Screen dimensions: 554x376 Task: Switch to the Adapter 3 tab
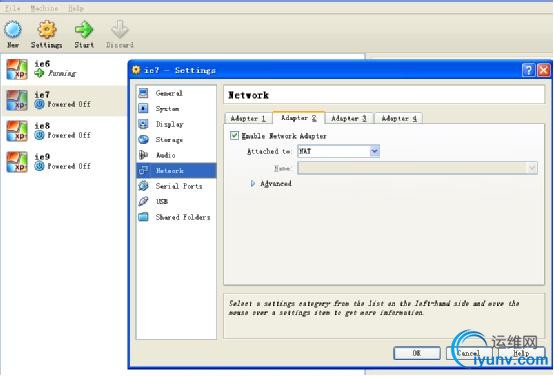point(349,118)
